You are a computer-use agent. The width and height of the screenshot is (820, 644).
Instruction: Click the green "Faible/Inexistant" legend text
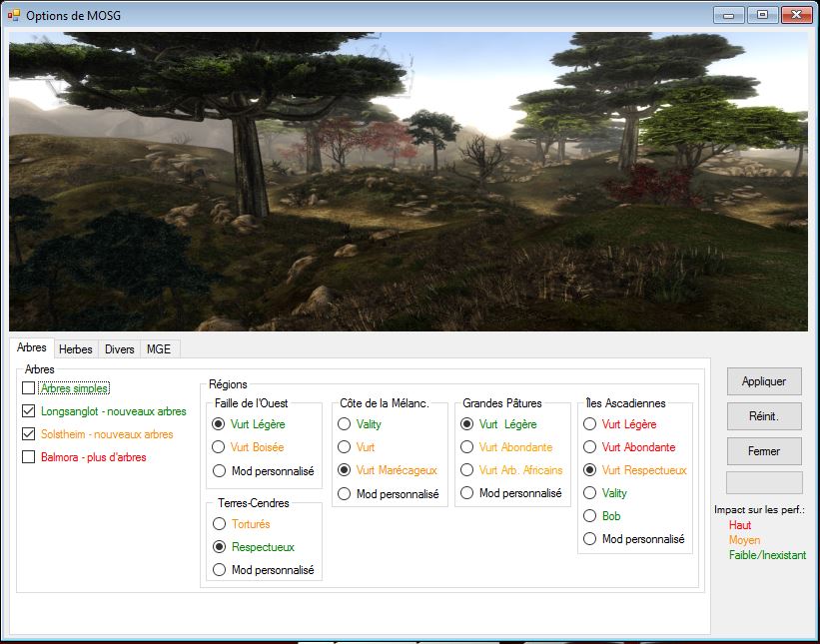click(x=768, y=555)
